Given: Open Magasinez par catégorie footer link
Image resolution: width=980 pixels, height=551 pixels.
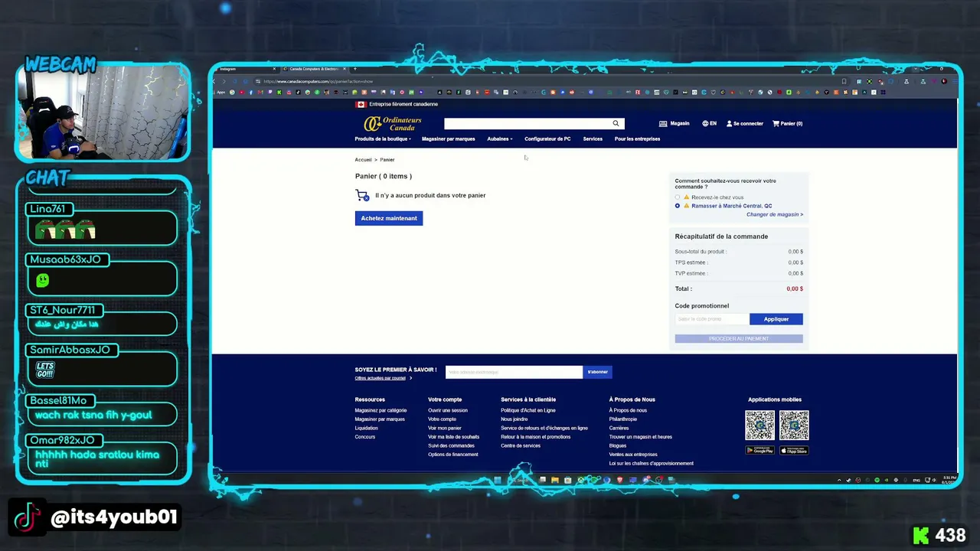Looking at the screenshot, I should pos(381,410).
